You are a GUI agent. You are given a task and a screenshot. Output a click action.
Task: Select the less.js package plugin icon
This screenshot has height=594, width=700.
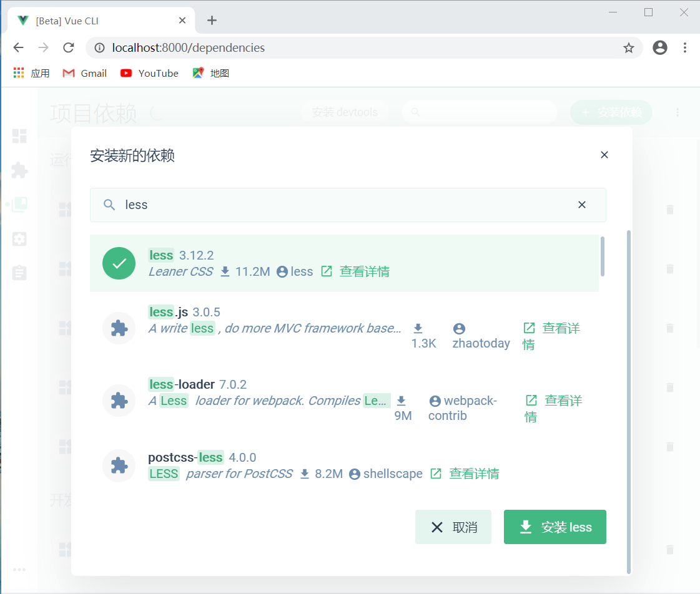pyautogui.click(x=119, y=328)
